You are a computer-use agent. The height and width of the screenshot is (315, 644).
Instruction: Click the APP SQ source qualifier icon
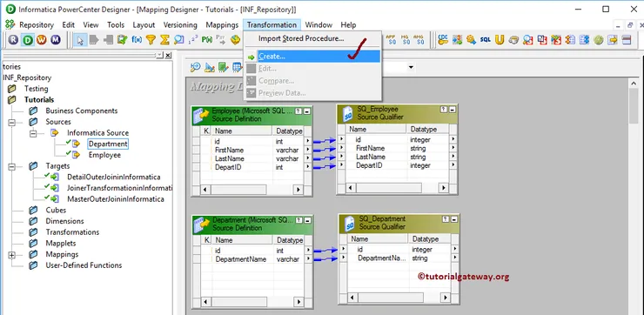point(391,40)
